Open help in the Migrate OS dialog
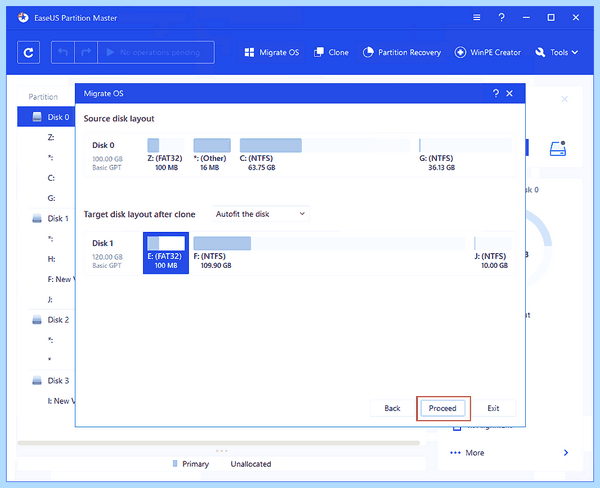Screen dimensions: 600x488 point(496,93)
